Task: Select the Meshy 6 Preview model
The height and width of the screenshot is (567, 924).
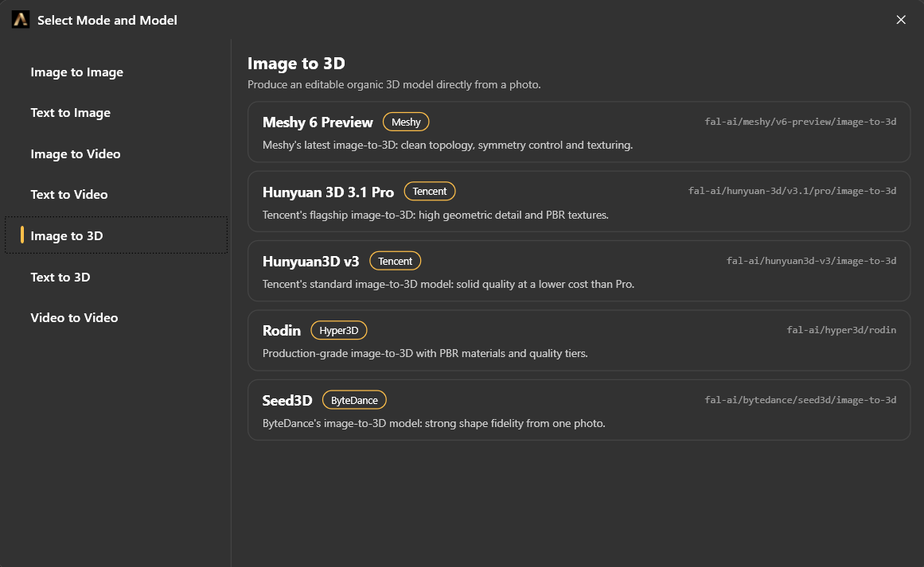Action: point(579,132)
